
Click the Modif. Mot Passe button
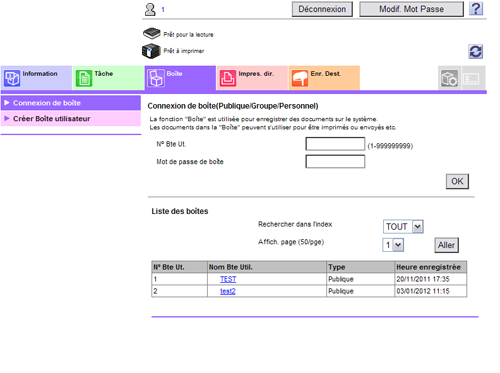411,9
